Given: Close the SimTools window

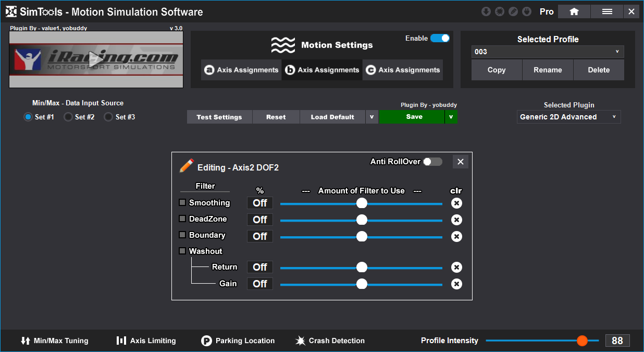Looking at the screenshot, I should [631, 11].
